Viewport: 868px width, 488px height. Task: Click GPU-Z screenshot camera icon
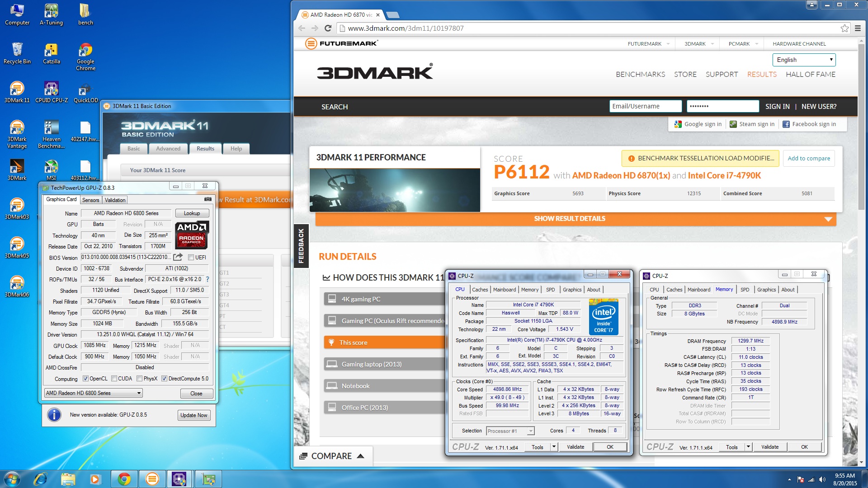208,199
